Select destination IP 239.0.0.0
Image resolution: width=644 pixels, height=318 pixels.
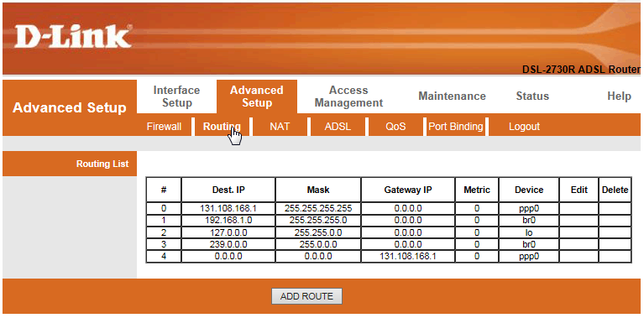click(228, 245)
